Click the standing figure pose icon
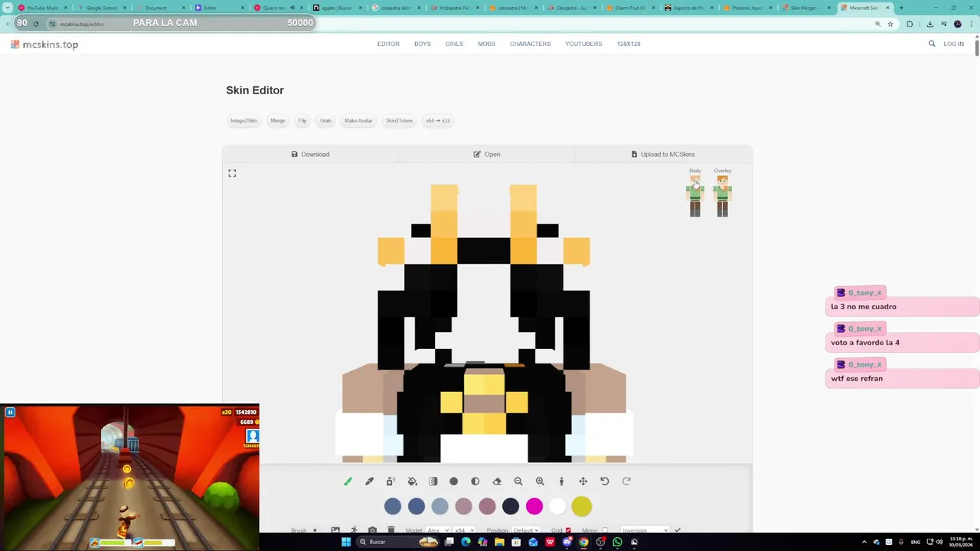This screenshot has width=980, height=551. 561,481
